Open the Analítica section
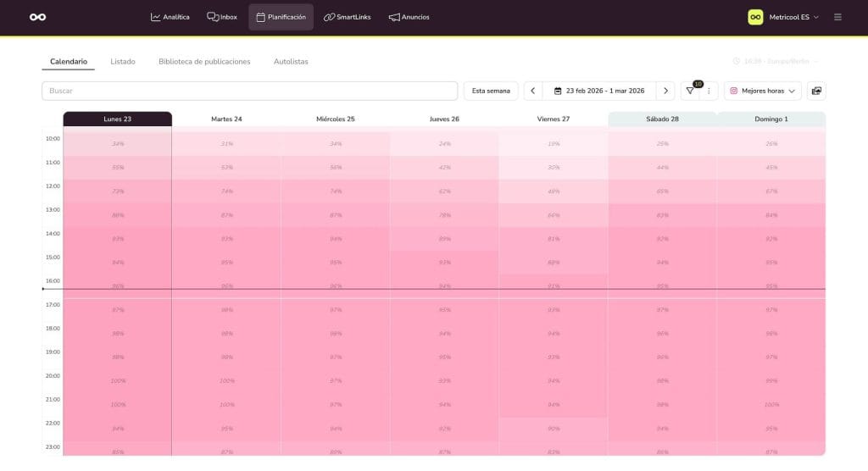This screenshot has height=471, width=868. click(x=170, y=17)
